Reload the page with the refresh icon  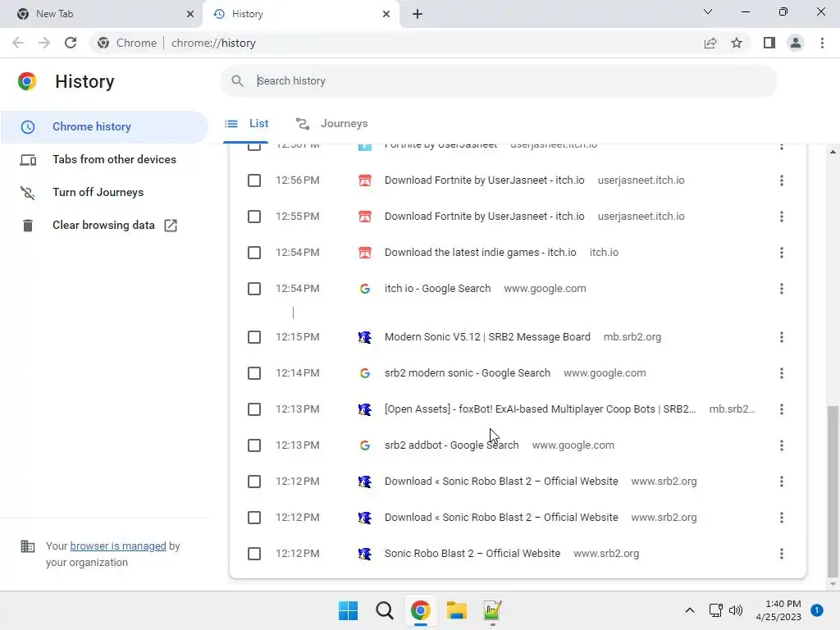coord(71,43)
